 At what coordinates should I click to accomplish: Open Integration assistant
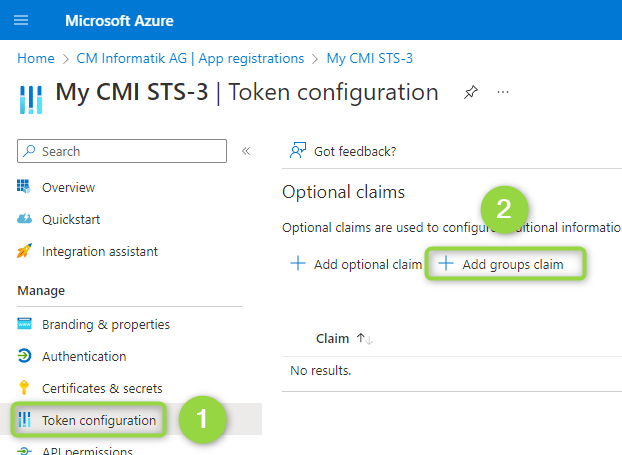100,251
